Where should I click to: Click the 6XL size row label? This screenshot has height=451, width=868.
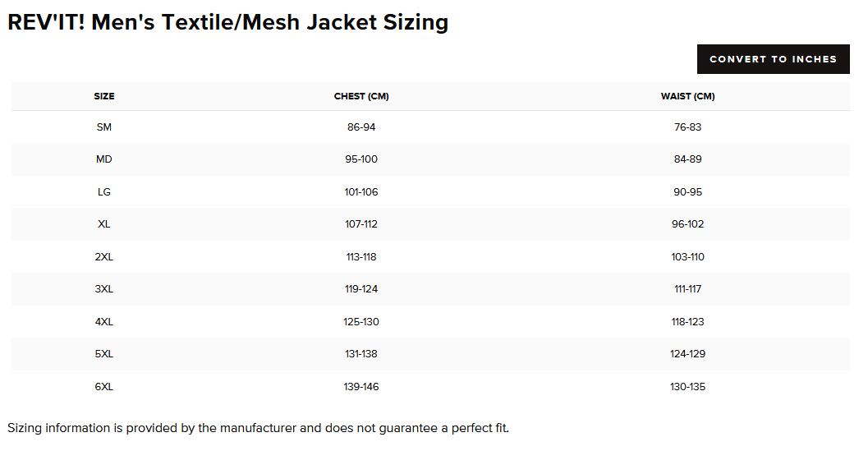click(x=104, y=387)
